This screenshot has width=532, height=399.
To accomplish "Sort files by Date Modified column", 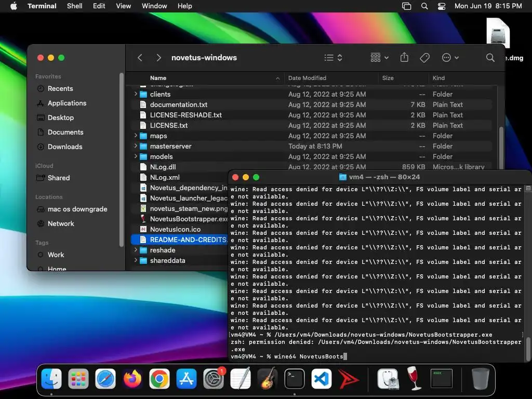I will point(331,78).
